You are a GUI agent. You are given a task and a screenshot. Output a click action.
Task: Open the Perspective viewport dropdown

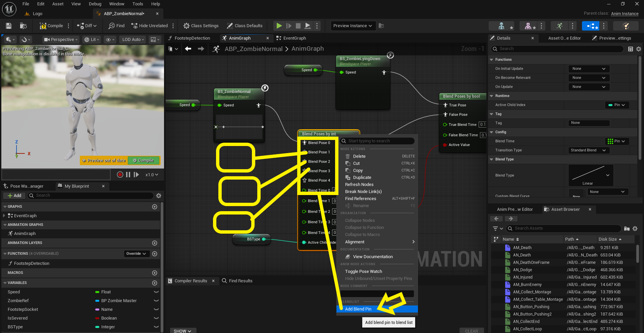click(x=61, y=40)
